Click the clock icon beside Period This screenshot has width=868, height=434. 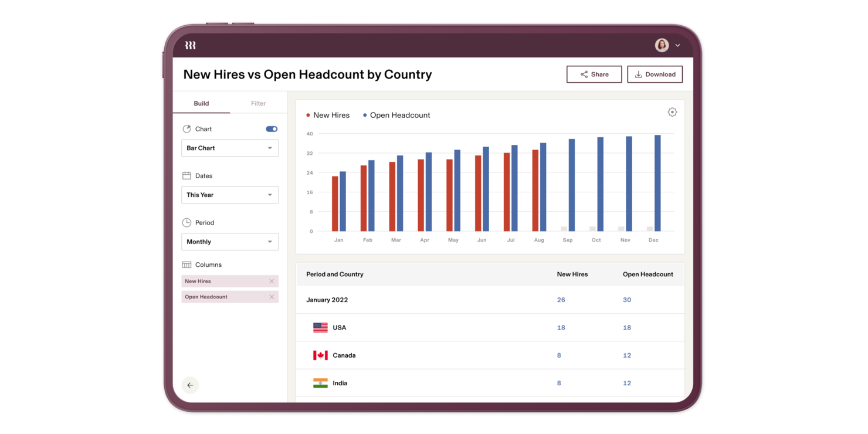pos(187,222)
